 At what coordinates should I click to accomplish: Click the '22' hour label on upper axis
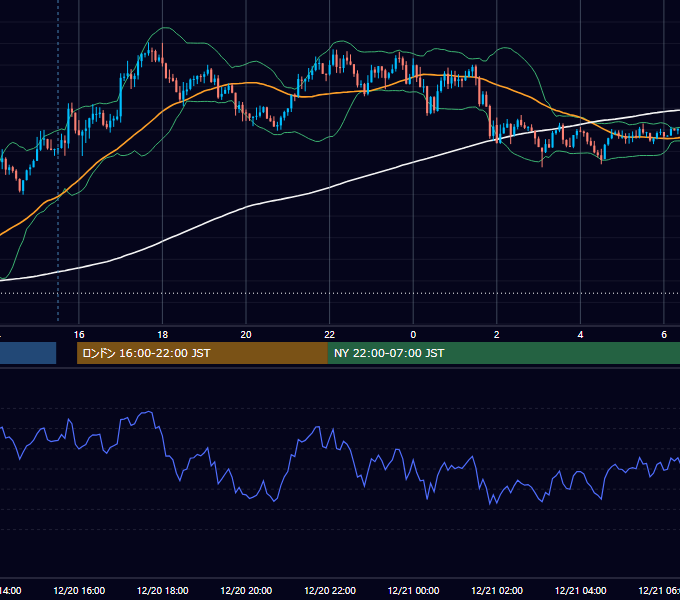click(330, 335)
